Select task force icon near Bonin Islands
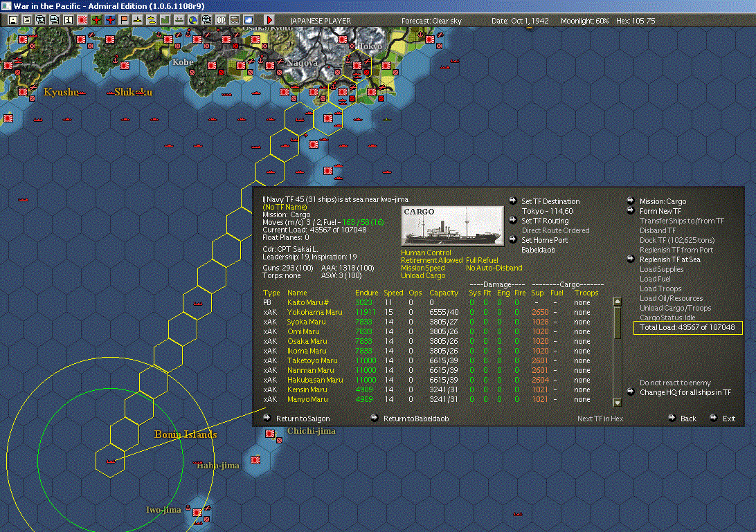The height and width of the screenshot is (532, 756). coord(110,461)
